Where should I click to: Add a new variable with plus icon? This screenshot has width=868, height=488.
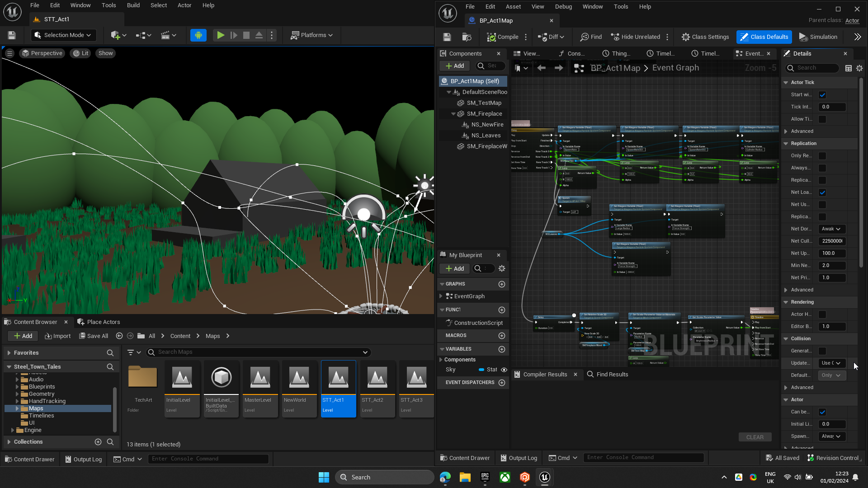click(x=502, y=349)
